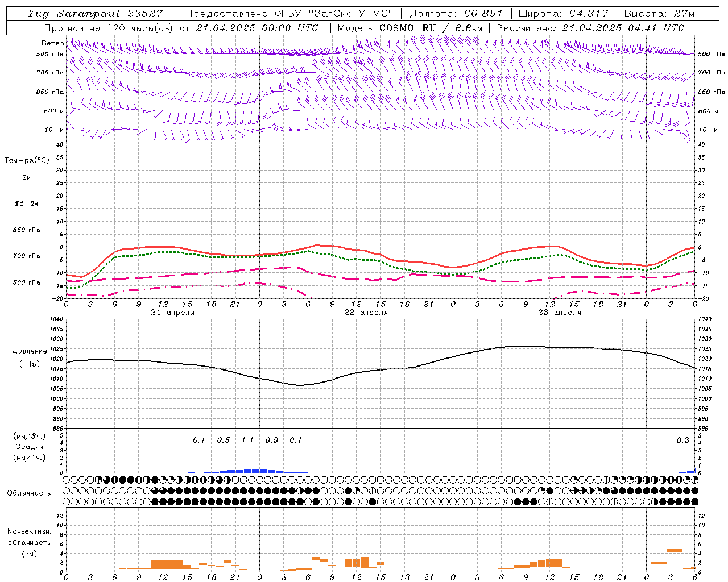728x582 pixels.
Task: Click the Td 2м dew point legend entry
Action: [x=27, y=203]
